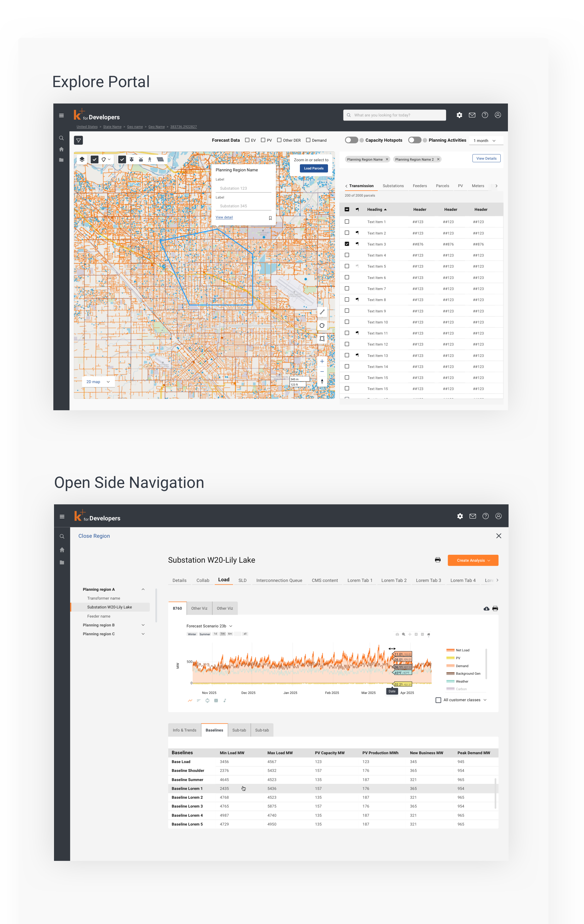Click the Load Parcels button
The height and width of the screenshot is (924, 584).
point(313,169)
